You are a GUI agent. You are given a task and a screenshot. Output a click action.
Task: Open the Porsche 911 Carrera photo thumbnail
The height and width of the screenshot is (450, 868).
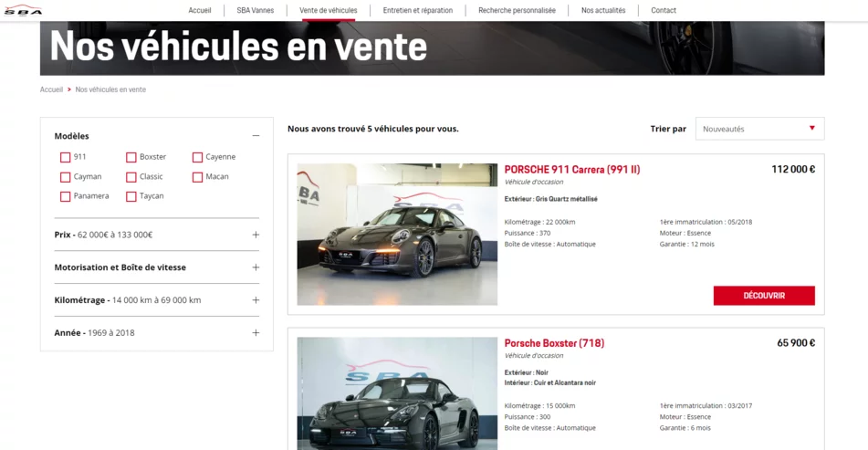397,235
